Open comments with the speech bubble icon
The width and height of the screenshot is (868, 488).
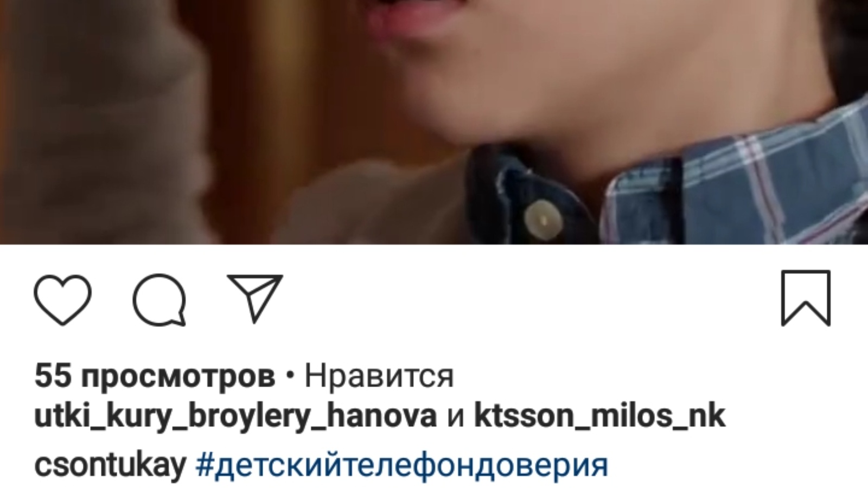point(159,300)
